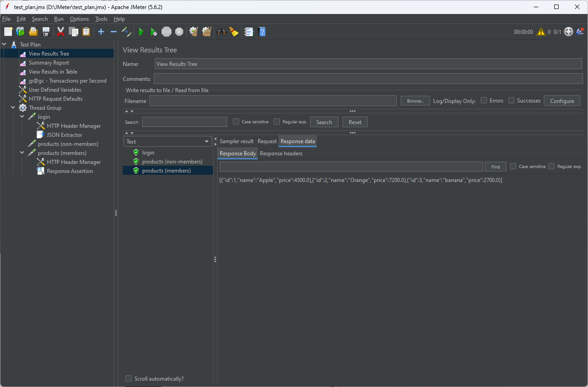
Task: Click the Browse... button
Action: tap(415, 101)
